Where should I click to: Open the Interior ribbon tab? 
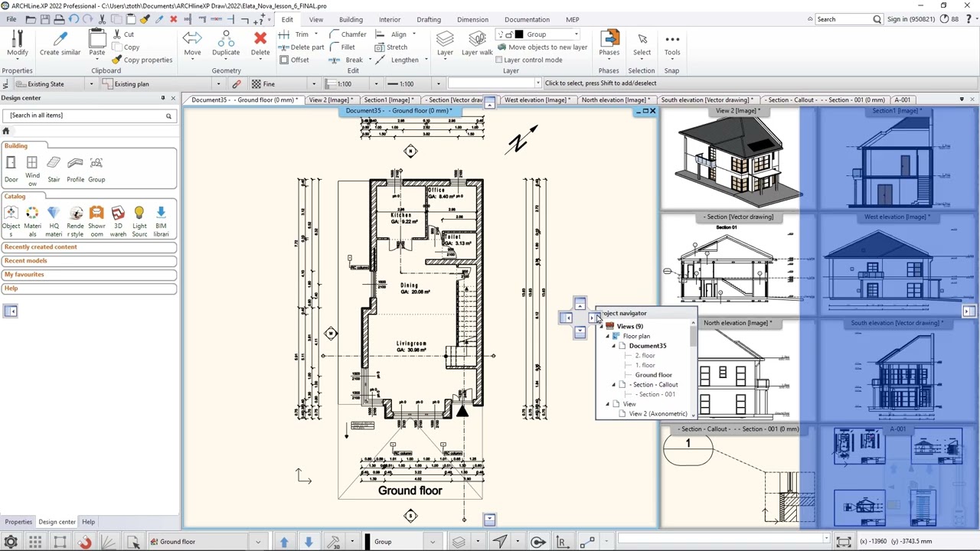(x=390, y=19)
